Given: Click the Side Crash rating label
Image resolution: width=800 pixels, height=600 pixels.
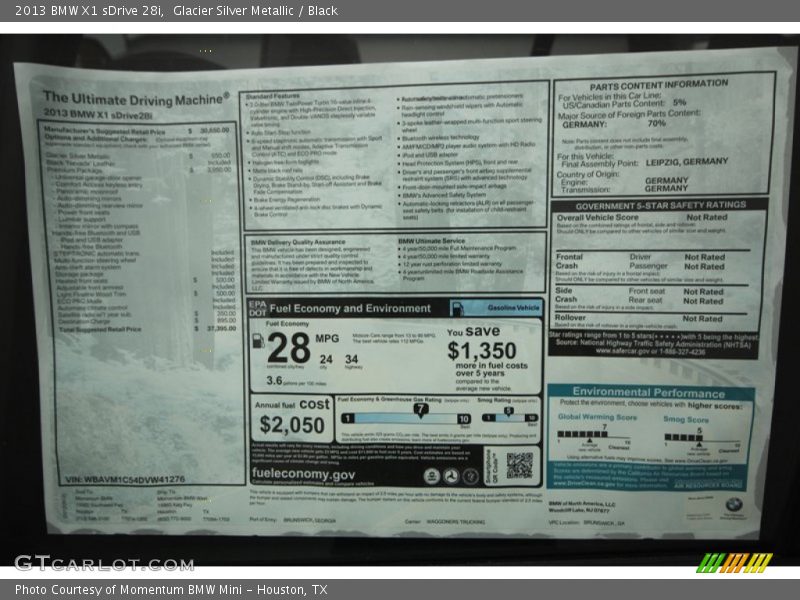Looking at the screenshot, I should coord(566,295).
